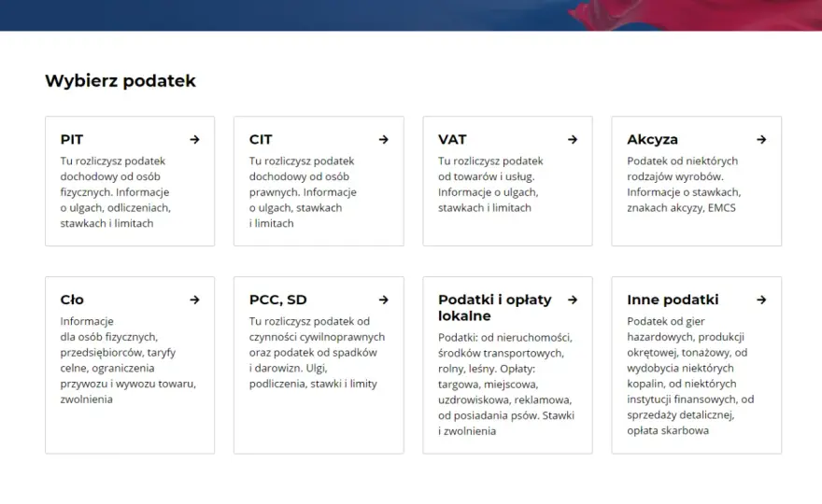Click the arrow icon on CIT card
The image size is (822, 504).
[384, 139]
